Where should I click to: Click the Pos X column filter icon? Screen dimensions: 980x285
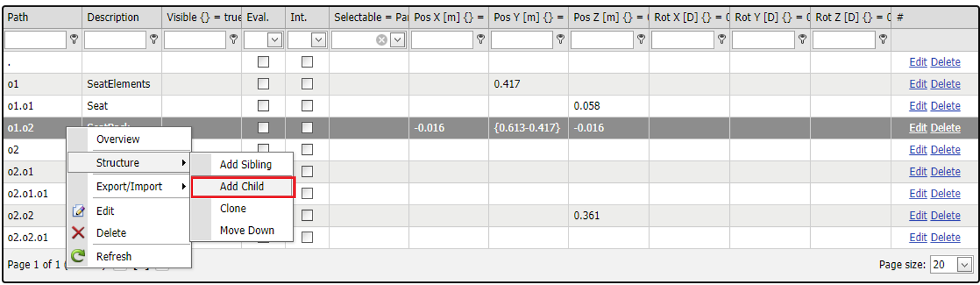(480, 40)
